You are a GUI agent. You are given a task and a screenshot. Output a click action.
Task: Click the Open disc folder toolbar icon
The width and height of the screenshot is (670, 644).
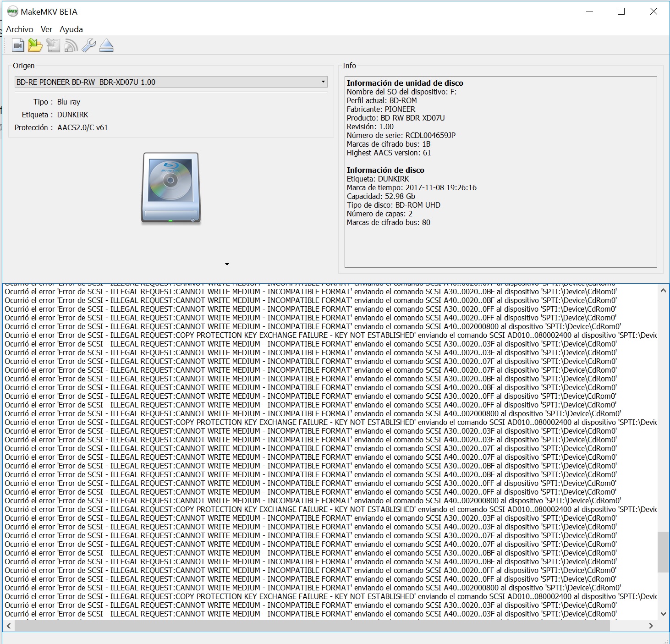(x=35, y=45)
